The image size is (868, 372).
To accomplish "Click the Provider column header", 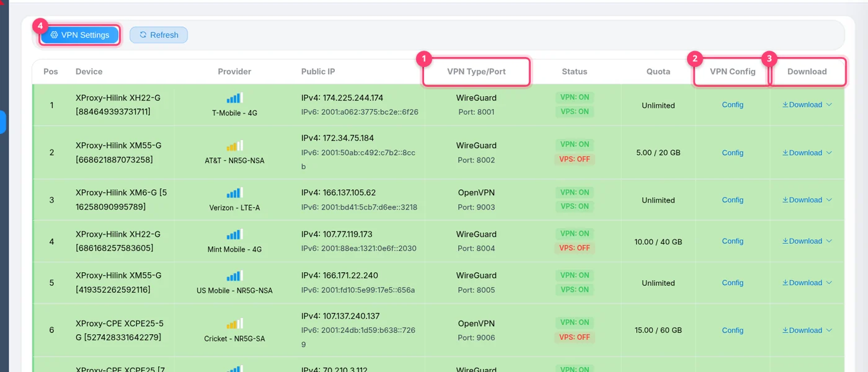I will click(x=234, y=71).
